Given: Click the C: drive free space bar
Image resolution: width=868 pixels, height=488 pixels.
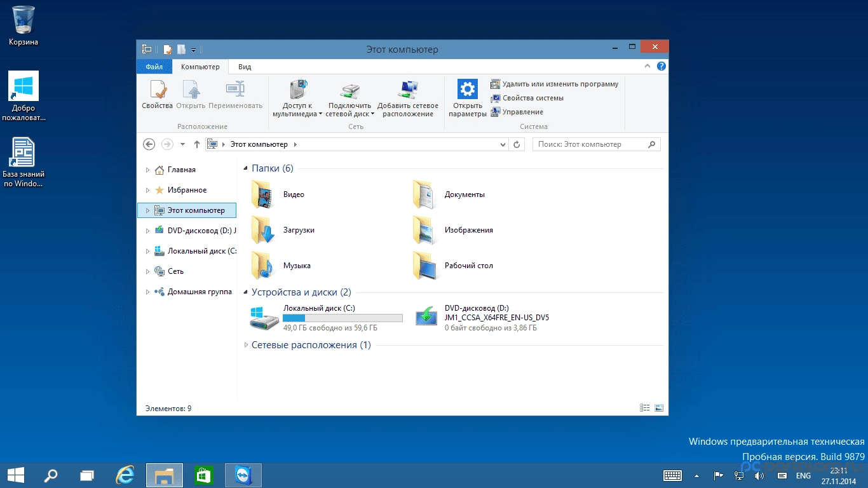Looking at the screenshot, I should (x=342, y=318).
